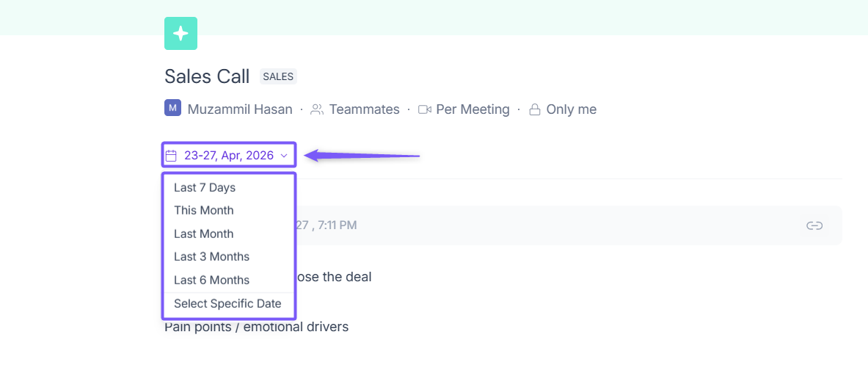
Task: Click Teammates sharing label
Action: [364, 109]
